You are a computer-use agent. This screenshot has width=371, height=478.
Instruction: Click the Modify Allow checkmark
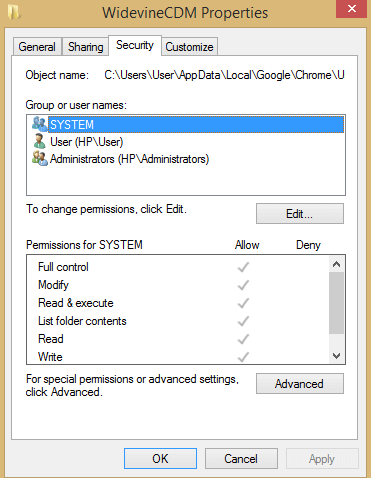tap(243, 285)
